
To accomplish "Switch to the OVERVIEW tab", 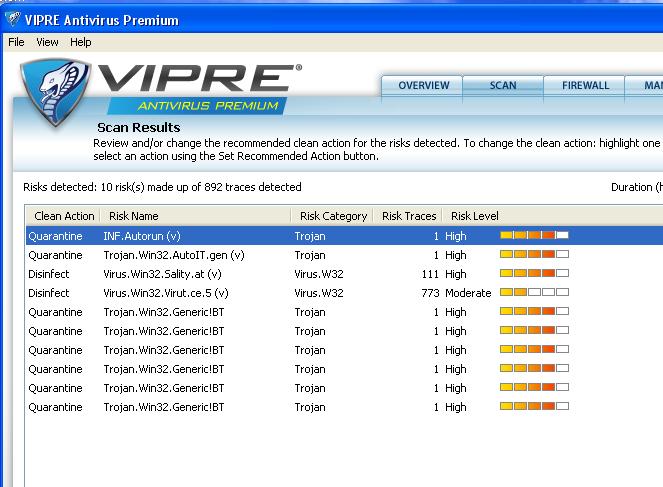I will click(422, 85).
